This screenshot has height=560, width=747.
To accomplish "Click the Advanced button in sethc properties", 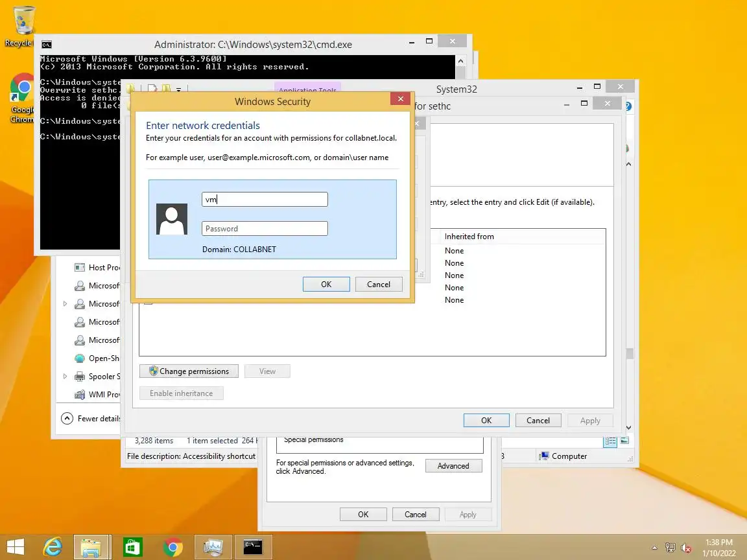I will tap(453, 466).
